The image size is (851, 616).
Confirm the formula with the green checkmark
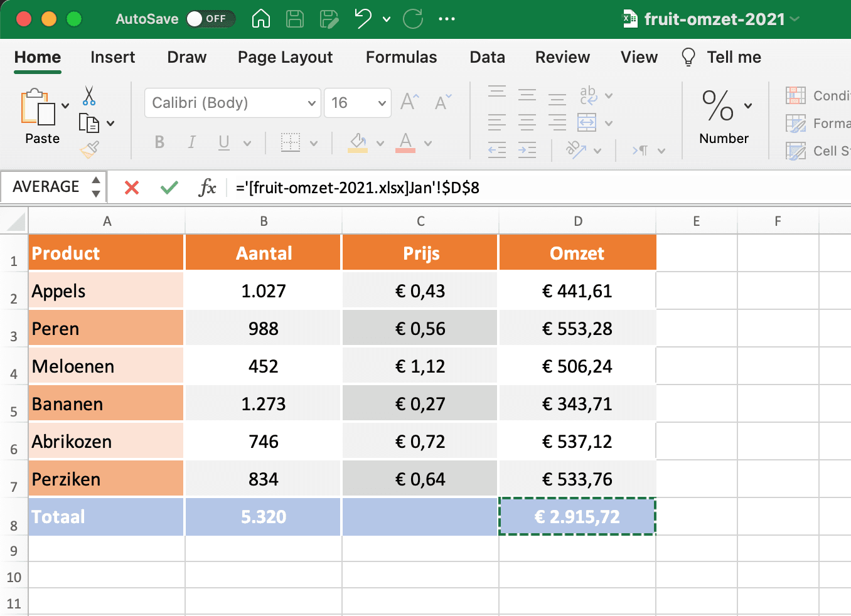click(x=169, y=187)
